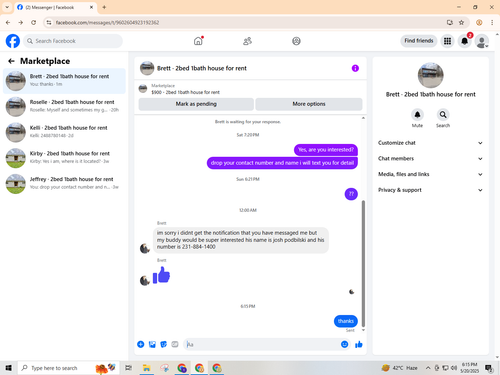Open Brett chat header title
The height and width of the screenshot is (375, 500).
click(x=202, y=68)
